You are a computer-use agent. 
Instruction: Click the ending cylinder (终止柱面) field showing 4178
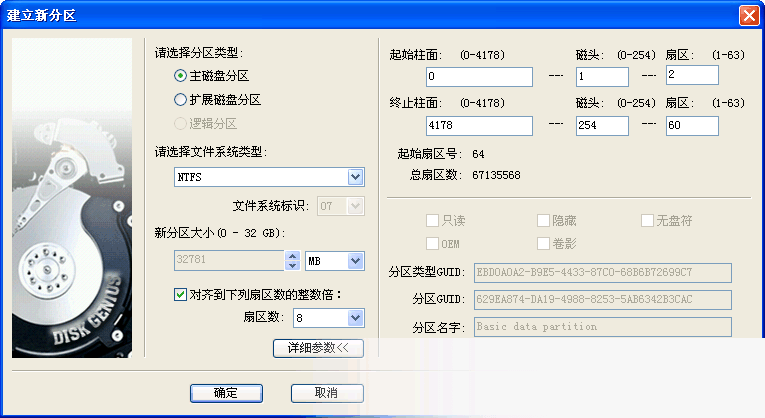click(x=479, y=125)
